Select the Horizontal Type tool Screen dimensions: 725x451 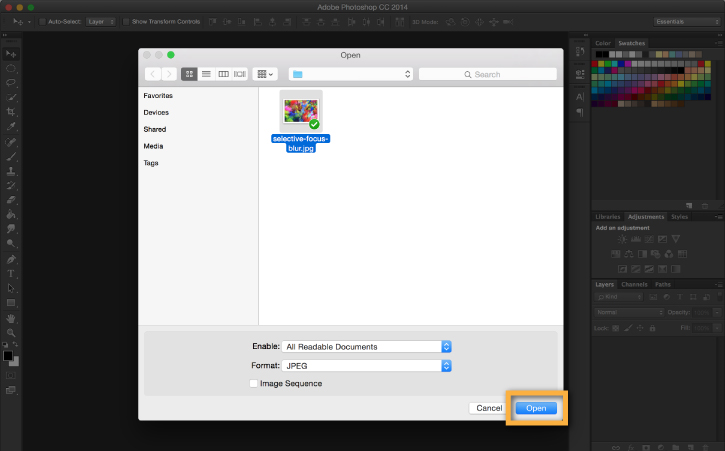pos(11,273)
